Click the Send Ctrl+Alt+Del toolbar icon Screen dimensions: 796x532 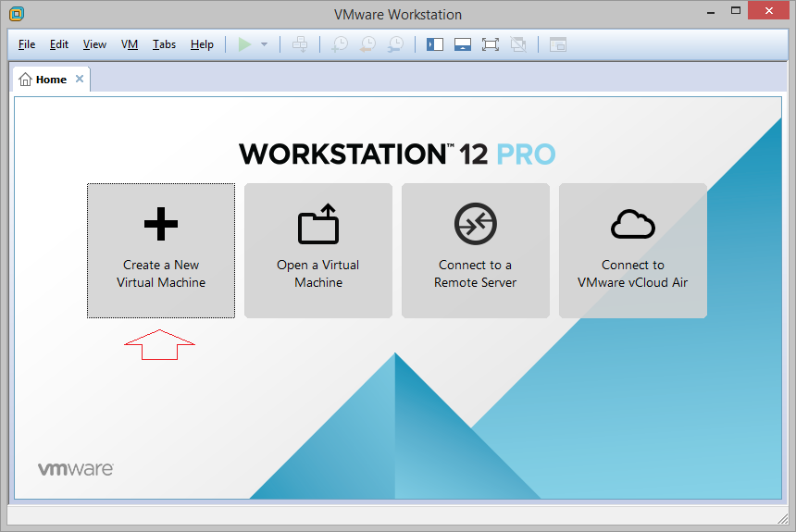tap(300, 44)
